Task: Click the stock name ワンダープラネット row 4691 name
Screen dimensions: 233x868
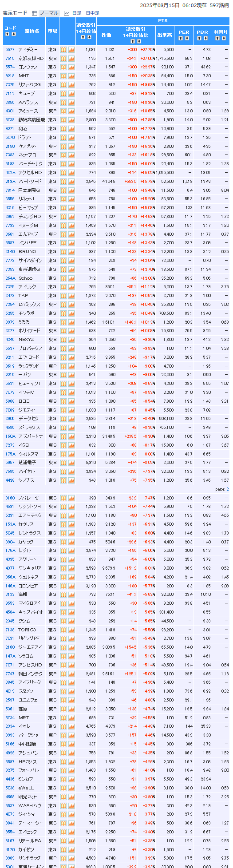Action: [x=29, y=507]
